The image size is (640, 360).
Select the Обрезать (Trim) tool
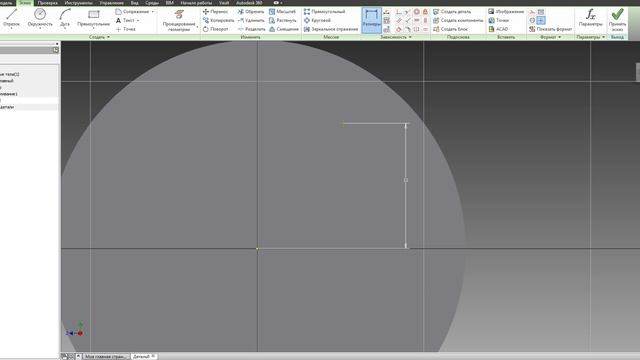click(x=251, y=11)
